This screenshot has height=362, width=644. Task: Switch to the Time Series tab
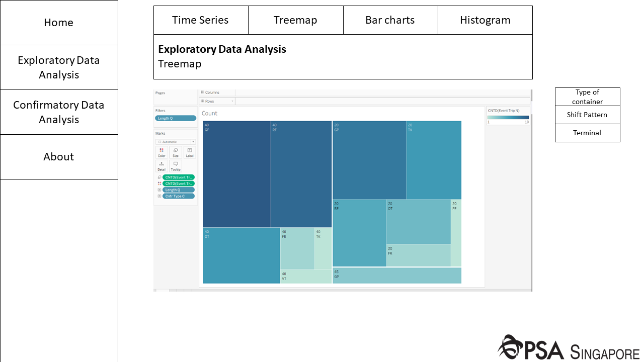200,20
